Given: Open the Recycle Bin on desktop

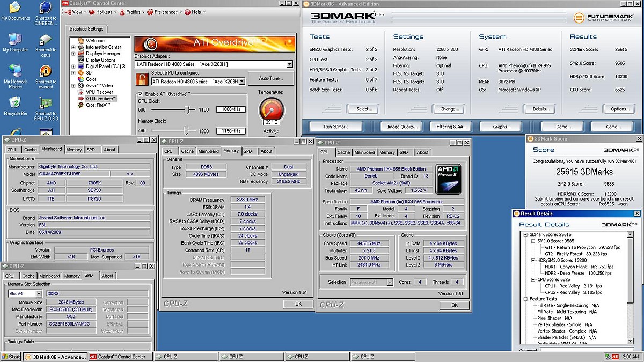Looking at the screenshot, I should click(x=15, y=103).
